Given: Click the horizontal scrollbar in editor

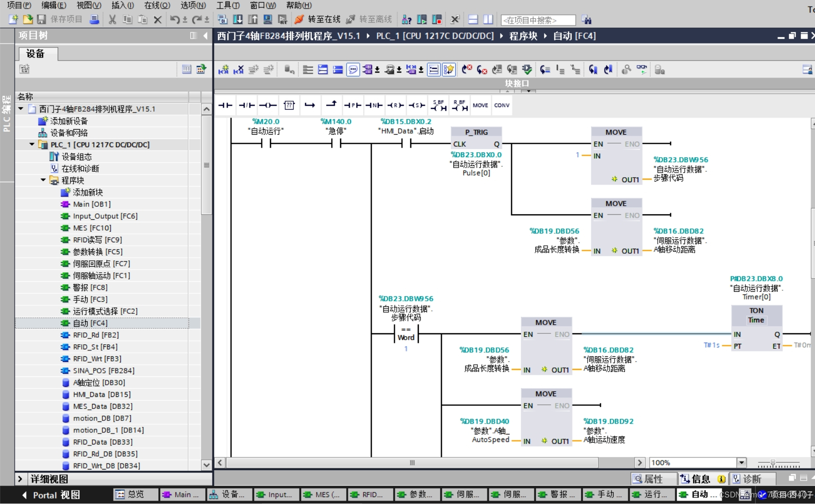Looking at the screenshot, I should click(412, 462).
